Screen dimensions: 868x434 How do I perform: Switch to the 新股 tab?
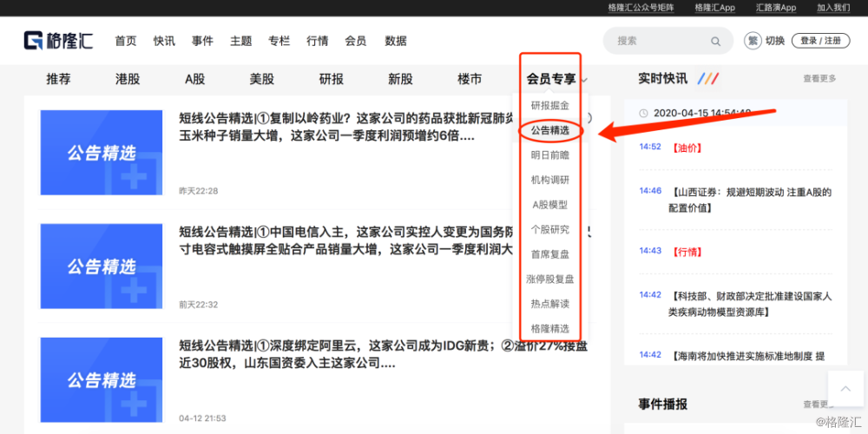pos(400,79)
